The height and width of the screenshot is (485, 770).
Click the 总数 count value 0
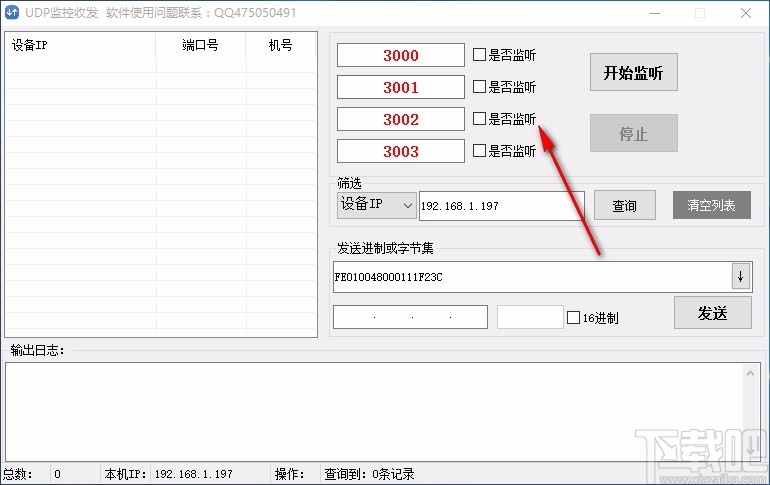pos(57,474)
